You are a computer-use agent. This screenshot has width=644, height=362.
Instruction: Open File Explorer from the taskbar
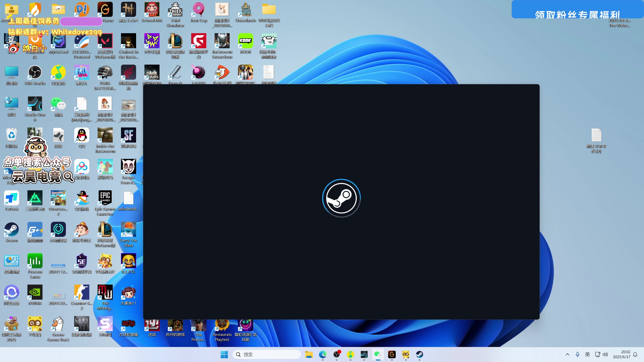[309, 354]
